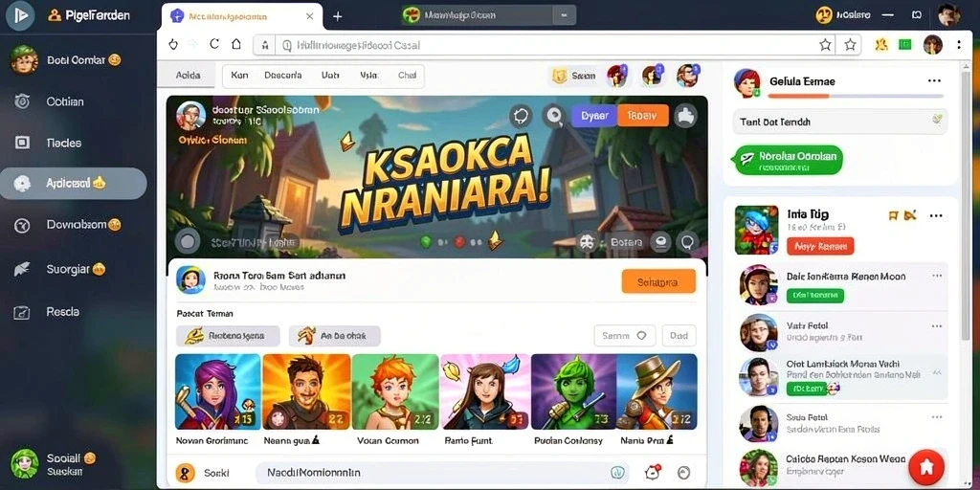Select the An ba ohak filter chip
The height and width of the screenshot is (490, 980).
334,336
